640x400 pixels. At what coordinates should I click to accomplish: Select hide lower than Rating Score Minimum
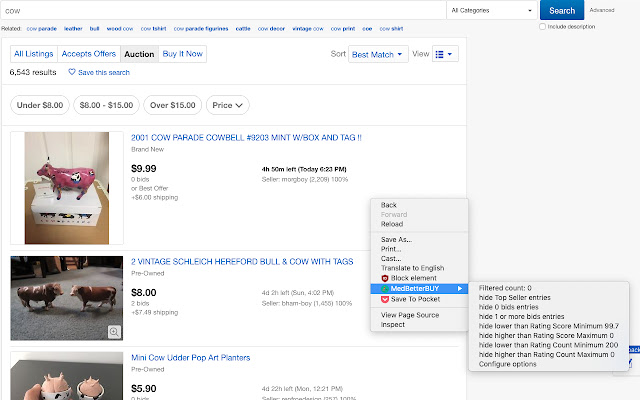pyautogui.click(x=549, y=326)
